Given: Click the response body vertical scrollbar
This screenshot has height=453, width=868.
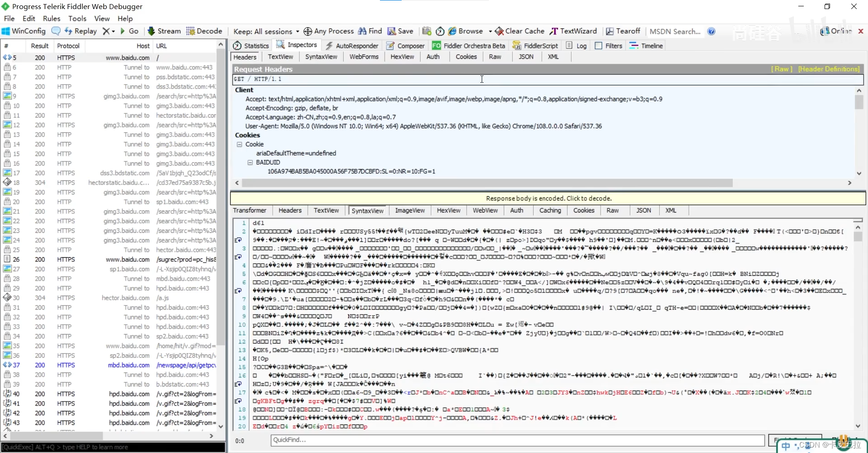Looking at the screenshot, I should 858,236.
